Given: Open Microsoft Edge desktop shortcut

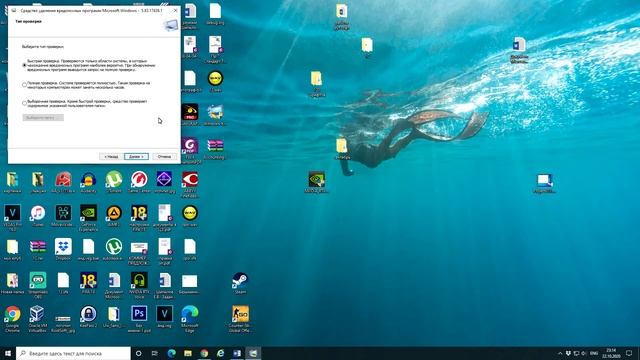Looking at the screenshot, I should (x=190, y=319).
